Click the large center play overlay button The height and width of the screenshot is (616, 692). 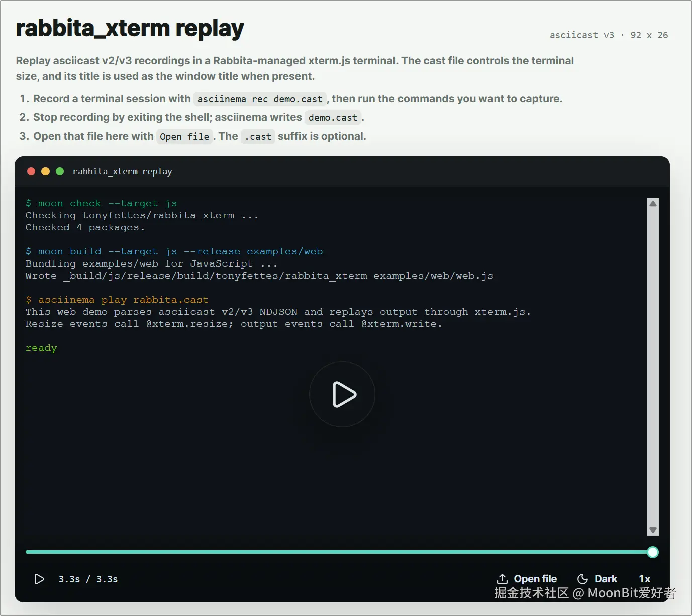(x=342, y=394)
